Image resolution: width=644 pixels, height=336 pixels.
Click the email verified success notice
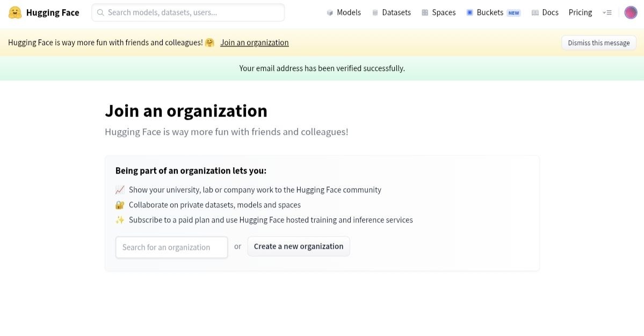pos(322,68)
